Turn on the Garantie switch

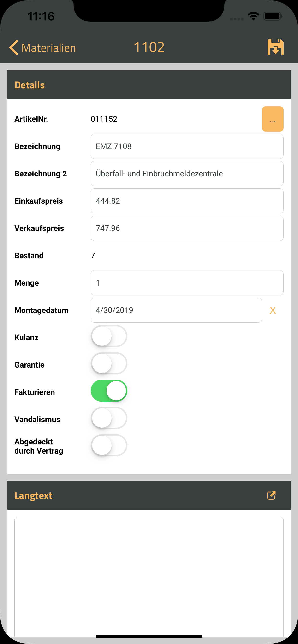click(109, 363)
